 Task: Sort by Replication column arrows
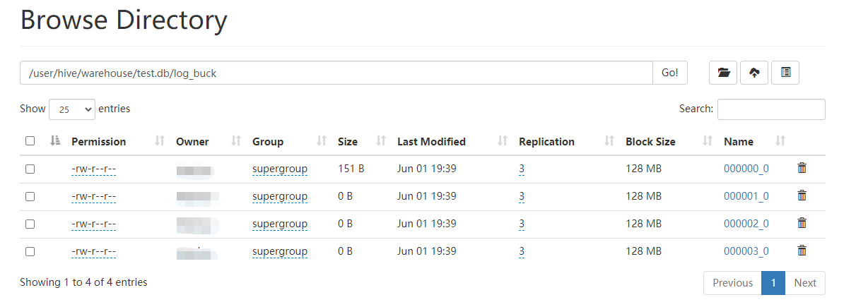[x=609, y=141]
